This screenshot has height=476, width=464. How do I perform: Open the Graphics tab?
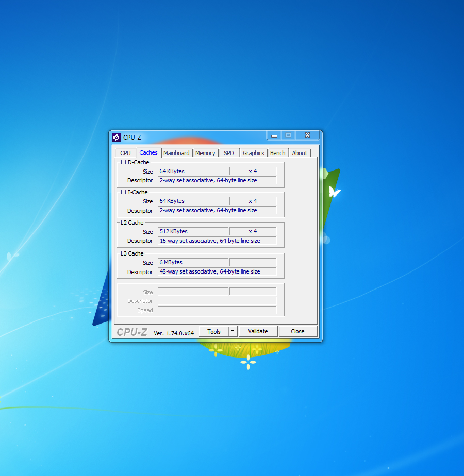click(253, 153)
